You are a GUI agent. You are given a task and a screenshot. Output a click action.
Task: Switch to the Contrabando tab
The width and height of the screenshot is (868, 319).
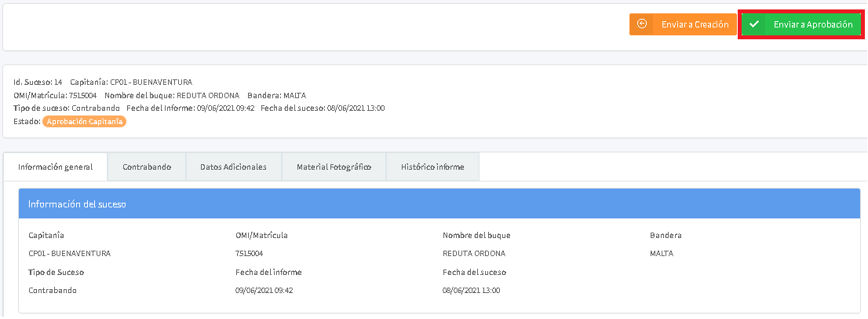pyautogui.click(x=147, y=167)
